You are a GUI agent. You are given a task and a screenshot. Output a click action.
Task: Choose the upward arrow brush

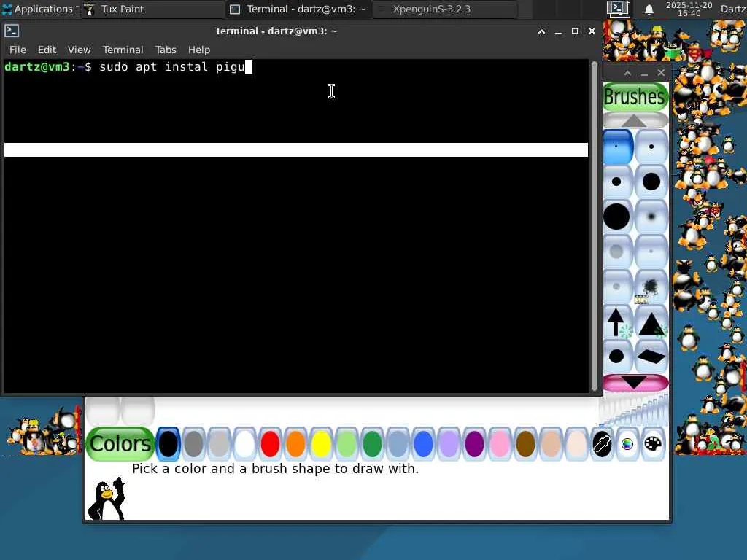[617, 322]
